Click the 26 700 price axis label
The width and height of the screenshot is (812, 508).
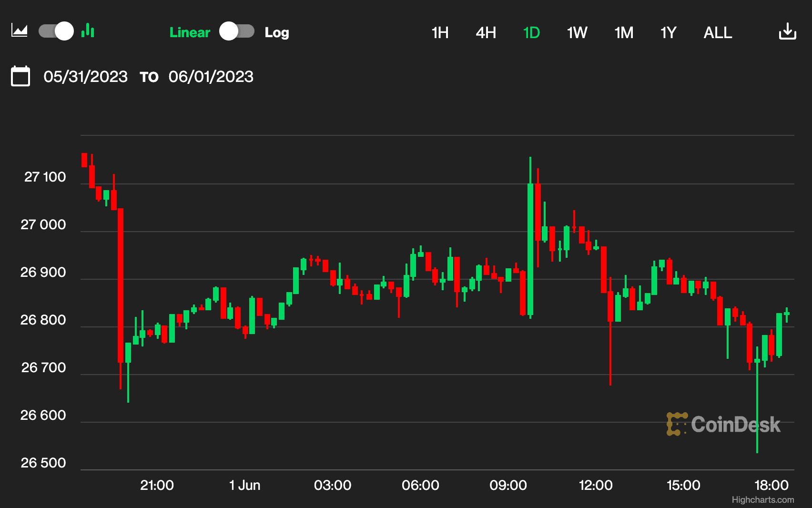click(43, 367)
